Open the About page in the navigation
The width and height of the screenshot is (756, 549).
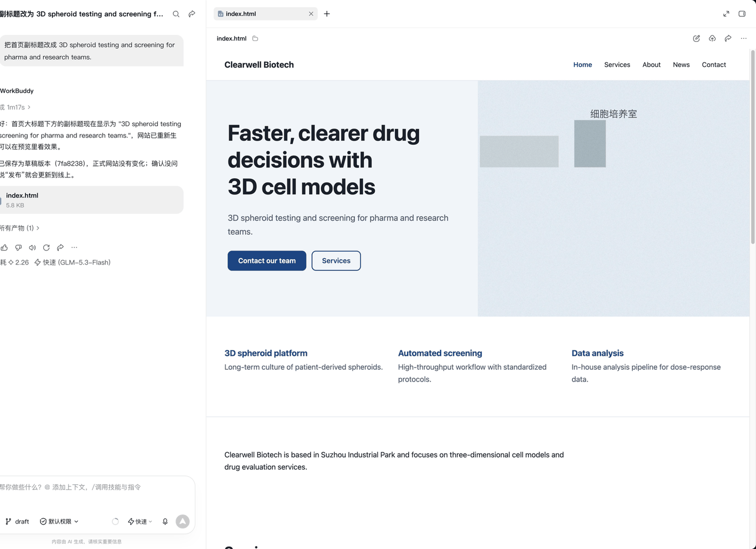click(x=651, y=65)
